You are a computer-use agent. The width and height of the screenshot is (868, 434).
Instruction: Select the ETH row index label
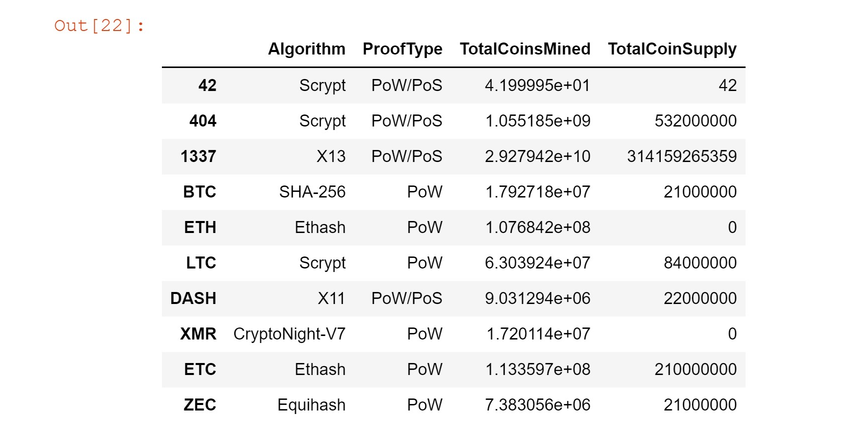(x=200, y=227)
